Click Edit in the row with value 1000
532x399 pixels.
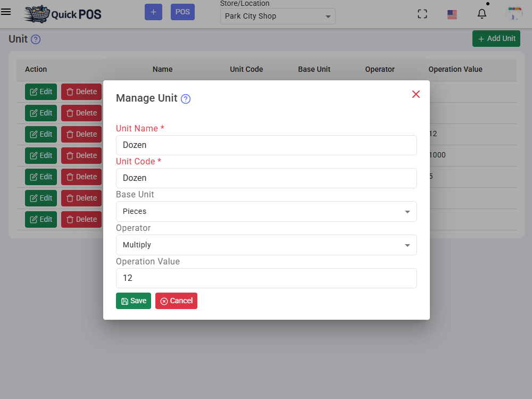tap(41, 155)
